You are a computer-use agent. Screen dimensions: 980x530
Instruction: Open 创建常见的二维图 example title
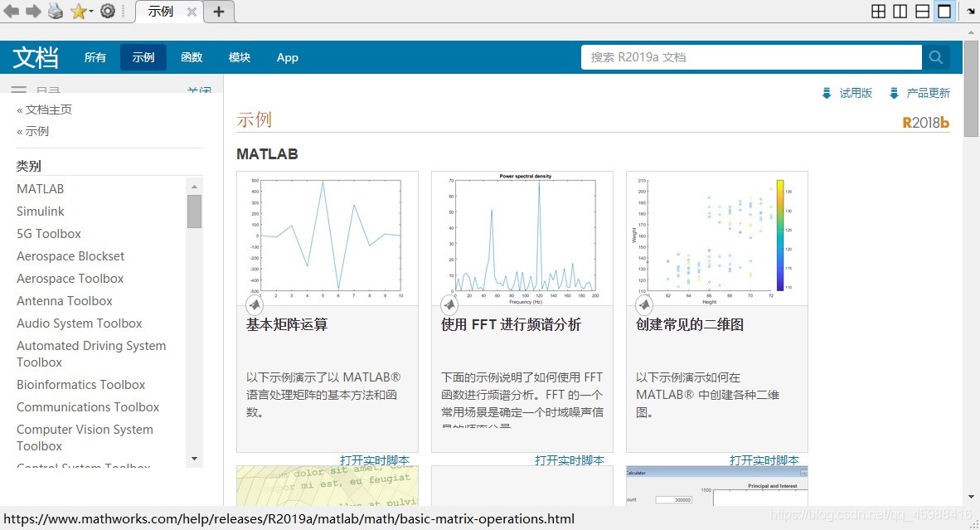click(x=690, y=324)
